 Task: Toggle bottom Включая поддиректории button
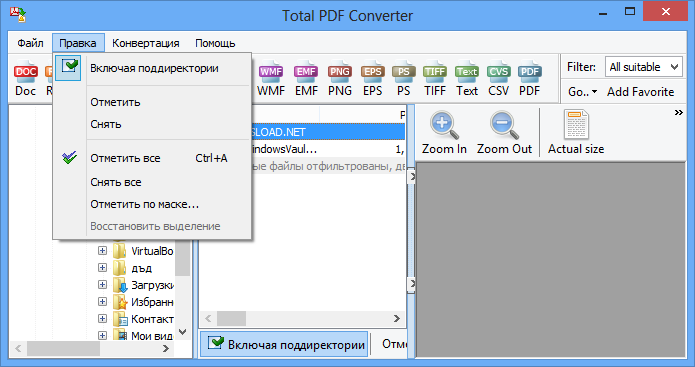(x=284, y=344)
